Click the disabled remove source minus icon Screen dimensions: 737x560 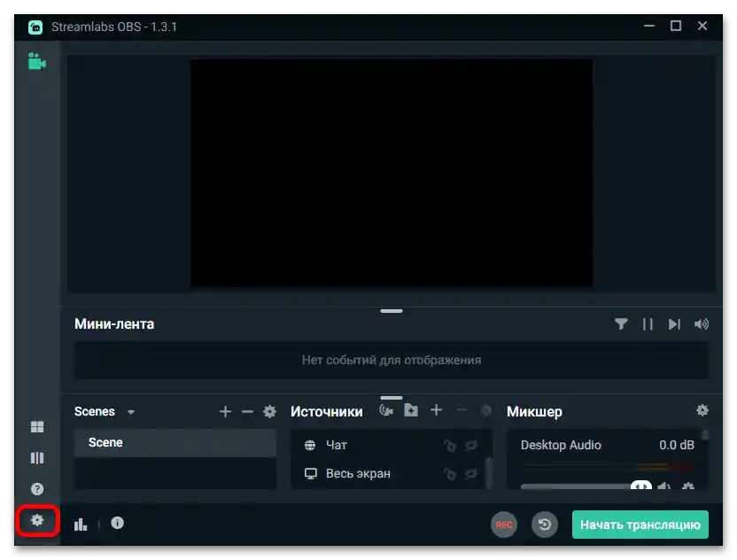pyautogui.click(x=462, y=410)
